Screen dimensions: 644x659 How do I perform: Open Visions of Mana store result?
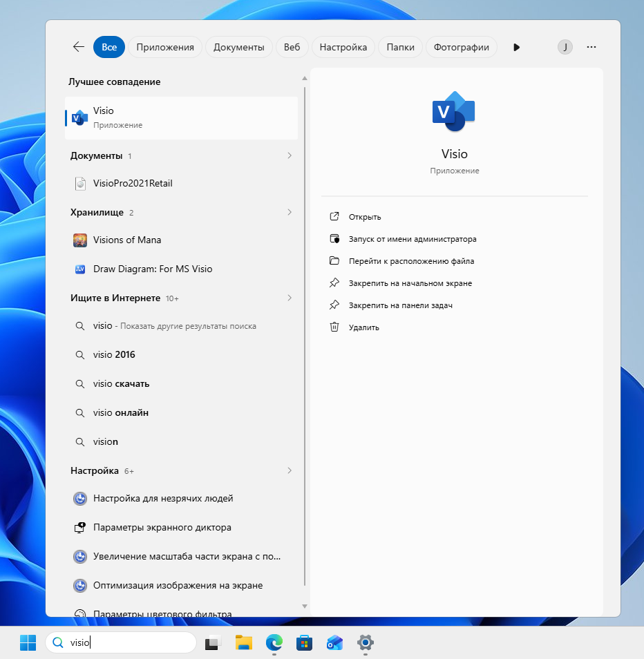(x=181, y=240)
